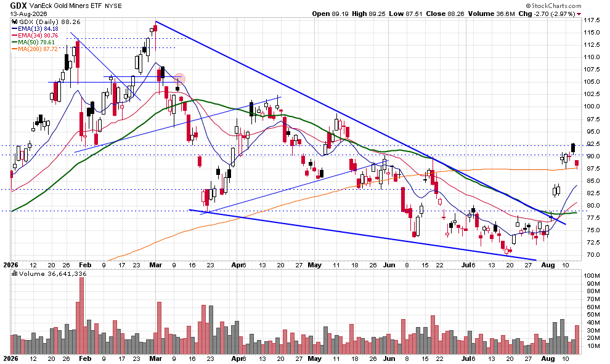Click the 100M volume axis label
Image resolution: width=610 pixels, height=364 pixels.
592,276
